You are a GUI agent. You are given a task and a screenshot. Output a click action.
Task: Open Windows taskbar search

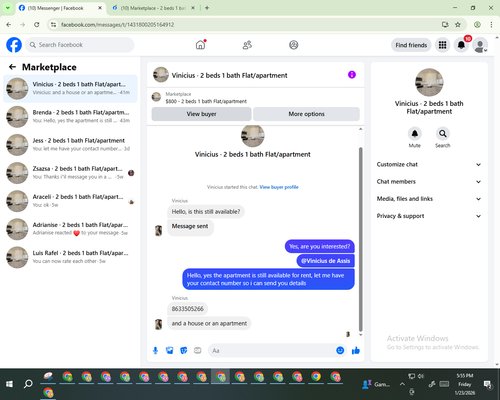[28, 384]
